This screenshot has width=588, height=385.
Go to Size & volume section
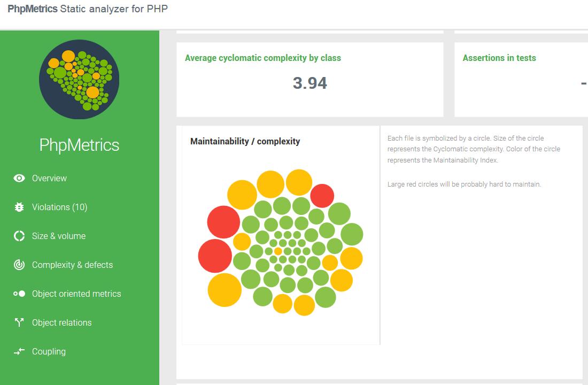tap(59, 236)
